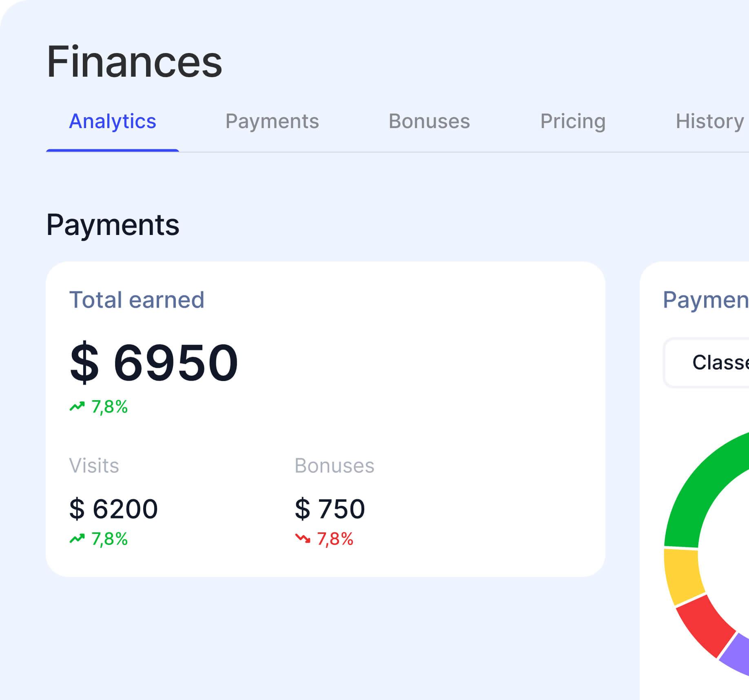Switch to the Analytics tab

click(x=113, y=122)
